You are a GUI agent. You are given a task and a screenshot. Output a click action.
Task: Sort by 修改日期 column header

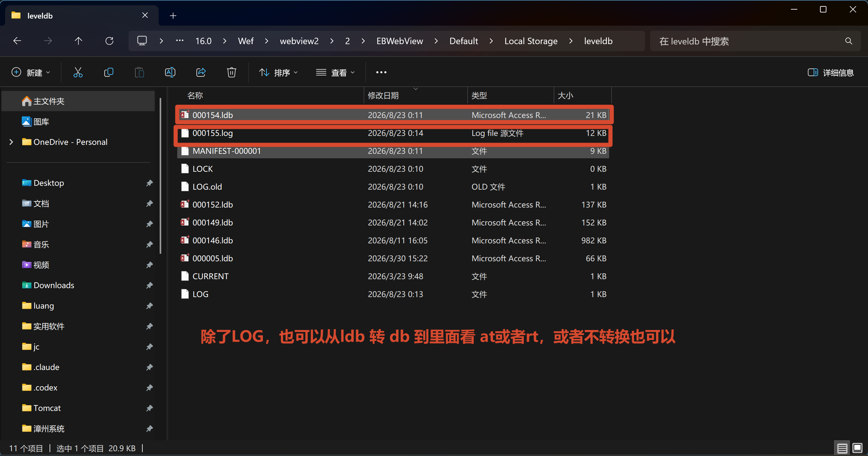tap(416, 95)
